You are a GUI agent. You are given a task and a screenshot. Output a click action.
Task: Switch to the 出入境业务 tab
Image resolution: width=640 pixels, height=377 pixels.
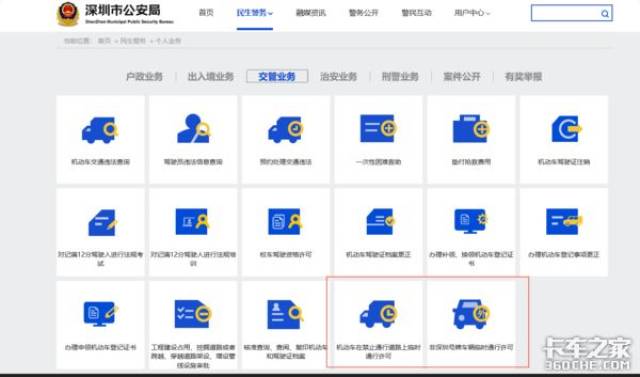click(x=211, y=76)
